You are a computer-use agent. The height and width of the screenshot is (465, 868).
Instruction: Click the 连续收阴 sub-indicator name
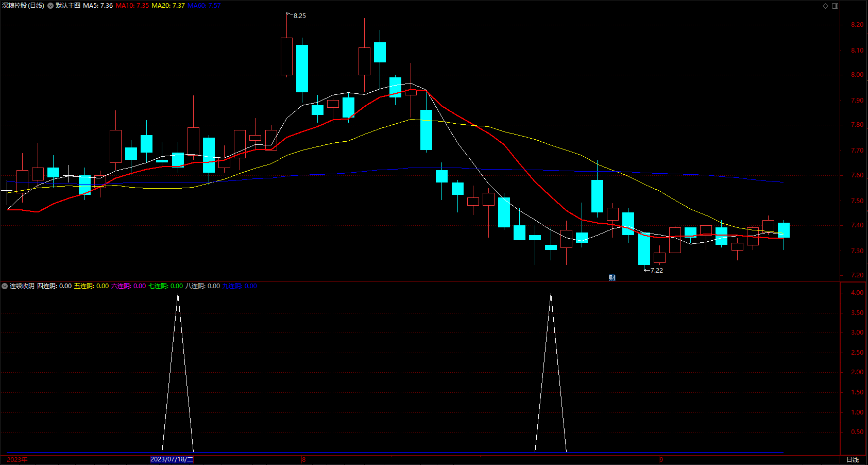pyautogui.click(x=22, y=286)
